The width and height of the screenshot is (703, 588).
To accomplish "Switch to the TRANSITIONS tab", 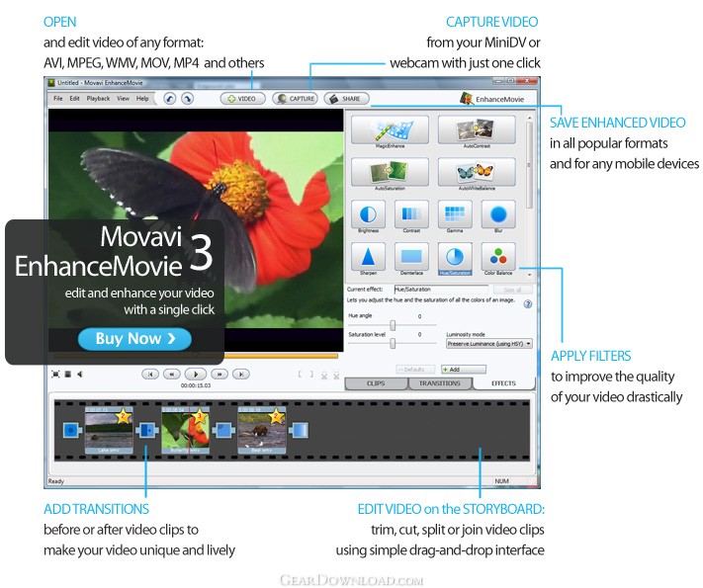I will 439,383.
